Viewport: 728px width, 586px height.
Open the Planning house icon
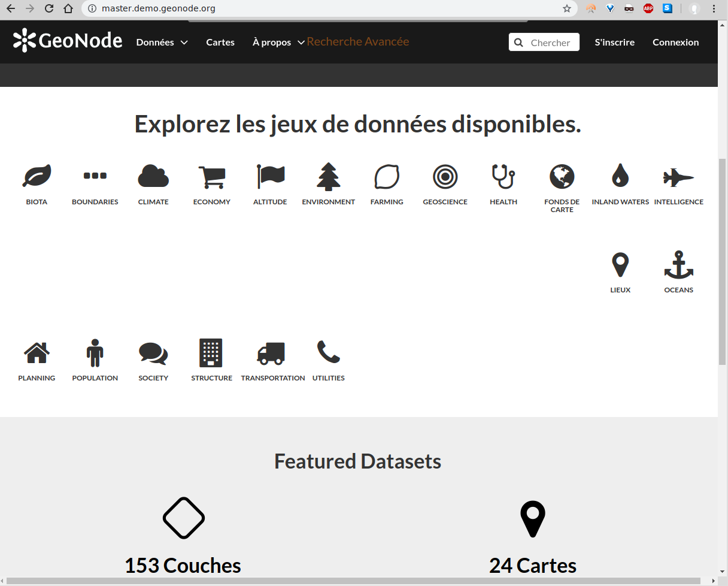pos(37,352)
